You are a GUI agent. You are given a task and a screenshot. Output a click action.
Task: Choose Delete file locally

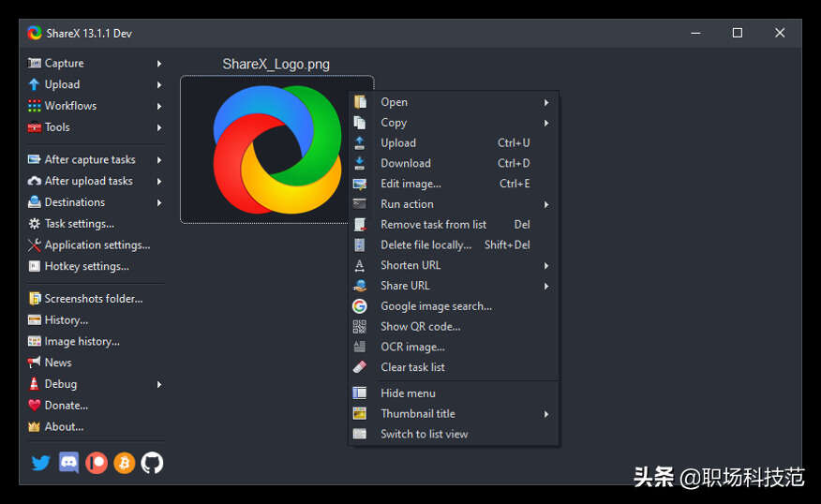pyautogui.click(x=454, y=245)
